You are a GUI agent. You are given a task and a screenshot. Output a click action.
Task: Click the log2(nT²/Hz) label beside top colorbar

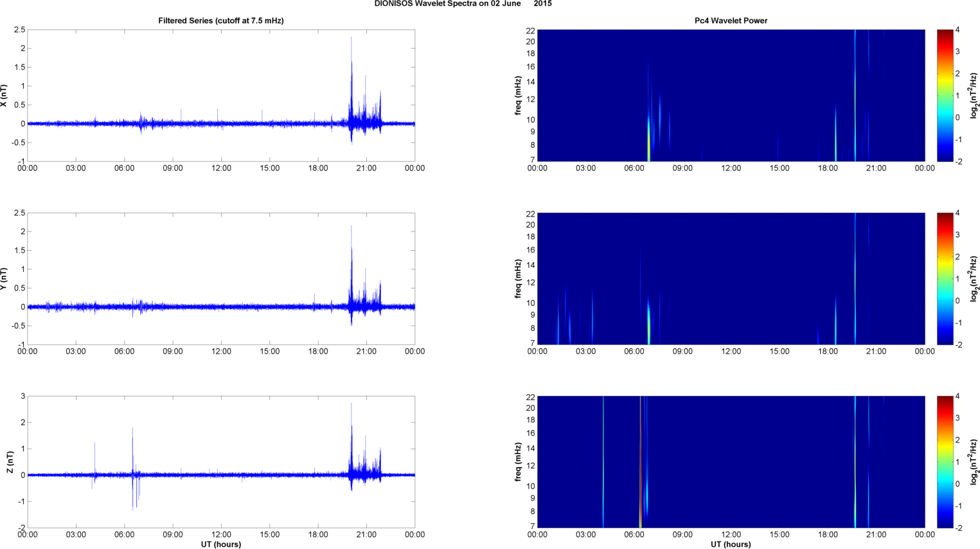point(974,96)
